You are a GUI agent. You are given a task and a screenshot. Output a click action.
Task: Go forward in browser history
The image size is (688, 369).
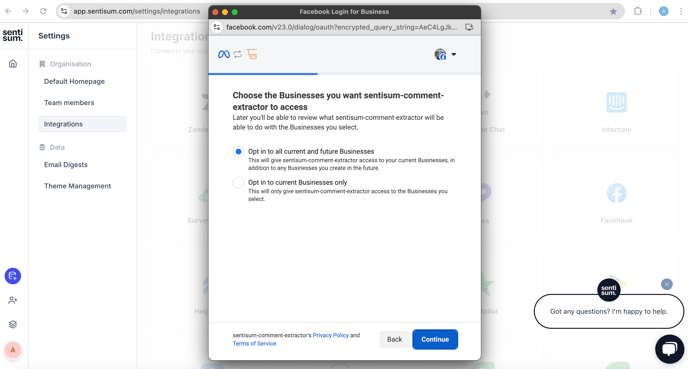coord(25,11)
